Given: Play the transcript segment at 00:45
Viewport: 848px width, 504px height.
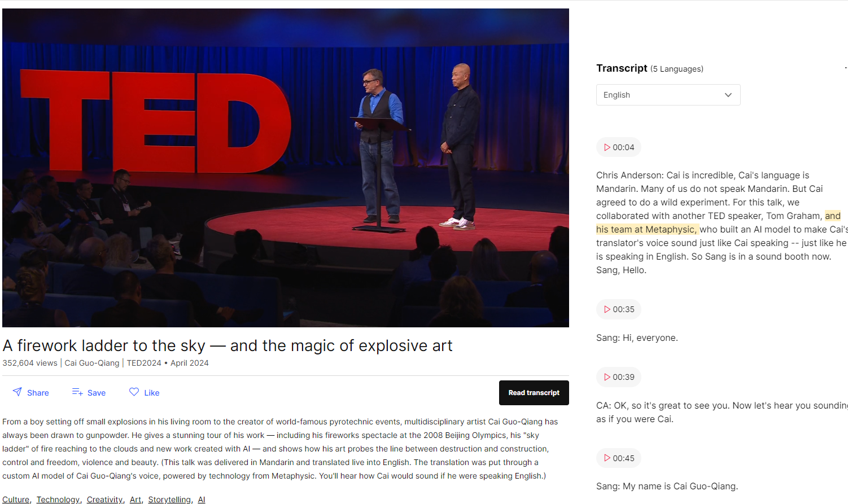Looking at the screenshot, I should tap(618, 458).
